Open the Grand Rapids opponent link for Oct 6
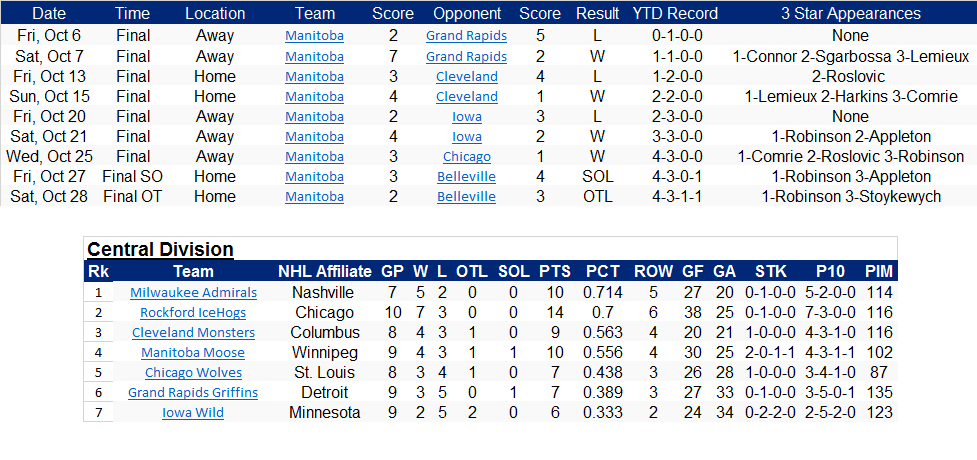Image resolution: width=977 pixels, height=460 pixels. pyautogui.click(x=466, y=36)
